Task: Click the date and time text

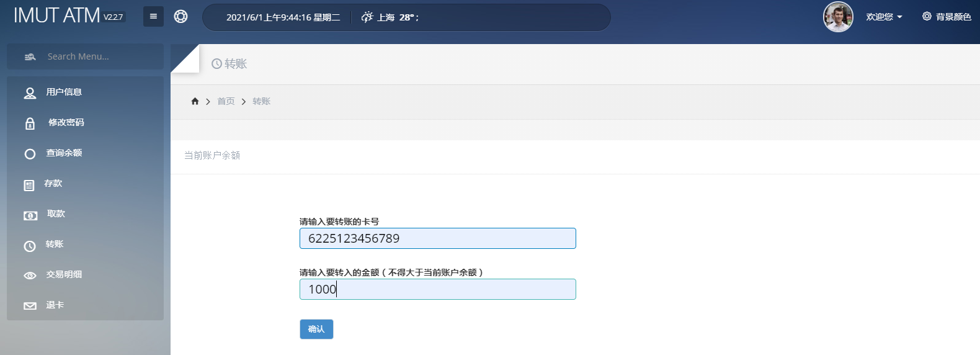Action: coord(283,17)
